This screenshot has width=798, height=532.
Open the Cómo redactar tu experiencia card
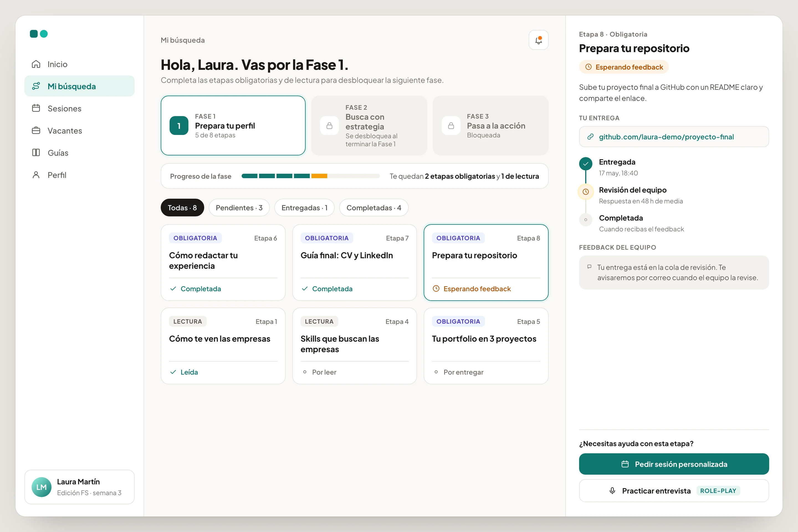pos(223,263)
